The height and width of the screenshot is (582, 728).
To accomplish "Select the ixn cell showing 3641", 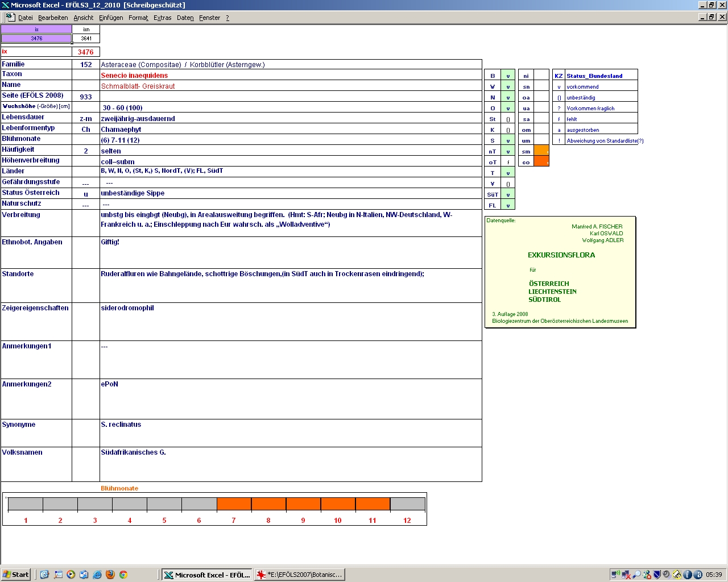I will [x=86, y=39].
